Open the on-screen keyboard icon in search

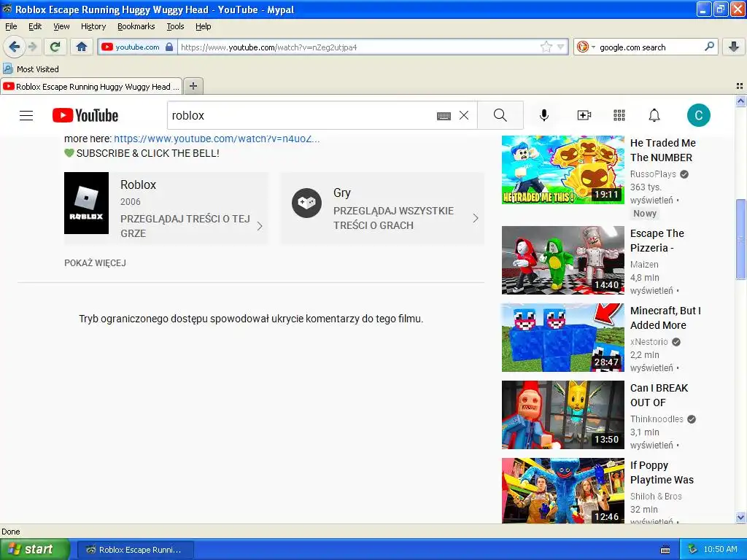(444, 115)
